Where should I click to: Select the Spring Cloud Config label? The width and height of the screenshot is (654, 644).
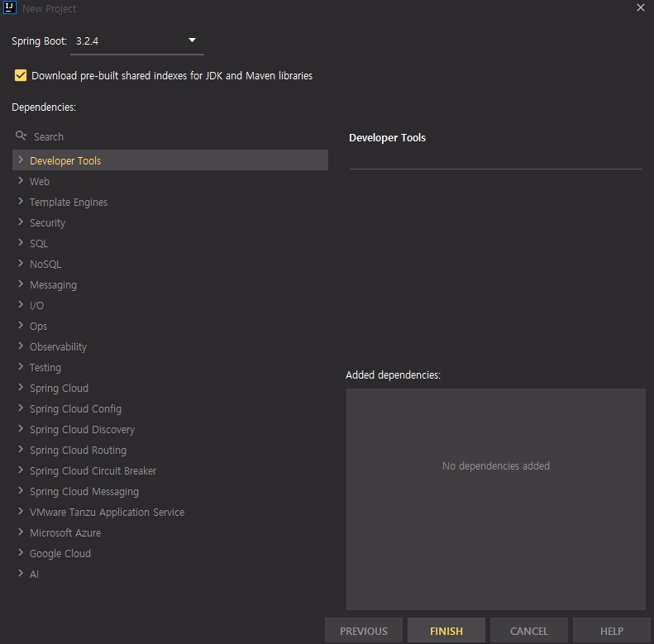[75, 409]
